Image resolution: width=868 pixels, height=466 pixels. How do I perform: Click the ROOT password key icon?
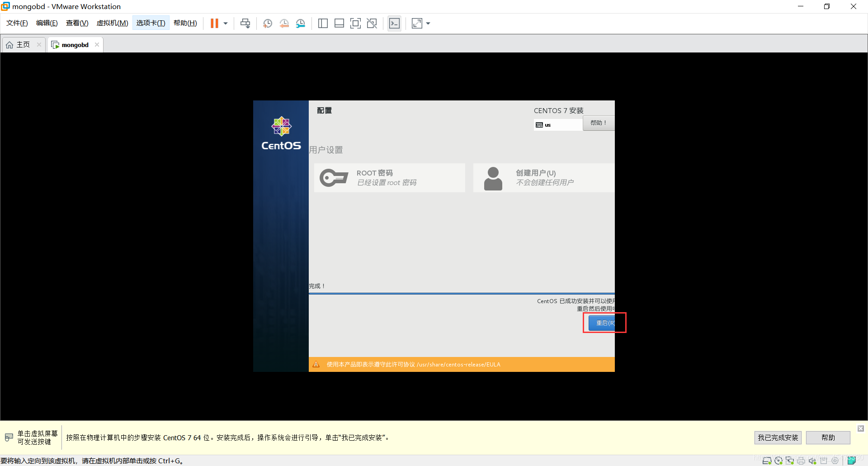point(334,178)
